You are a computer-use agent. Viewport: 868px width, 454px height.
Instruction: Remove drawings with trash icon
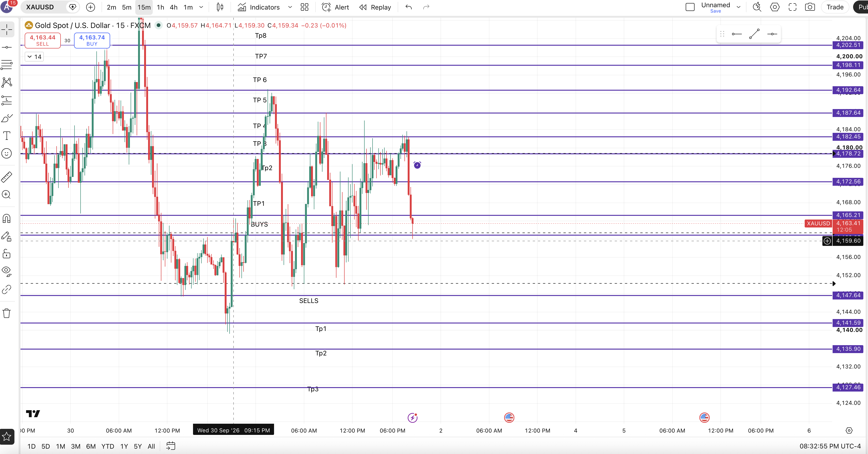pos(7,313)
